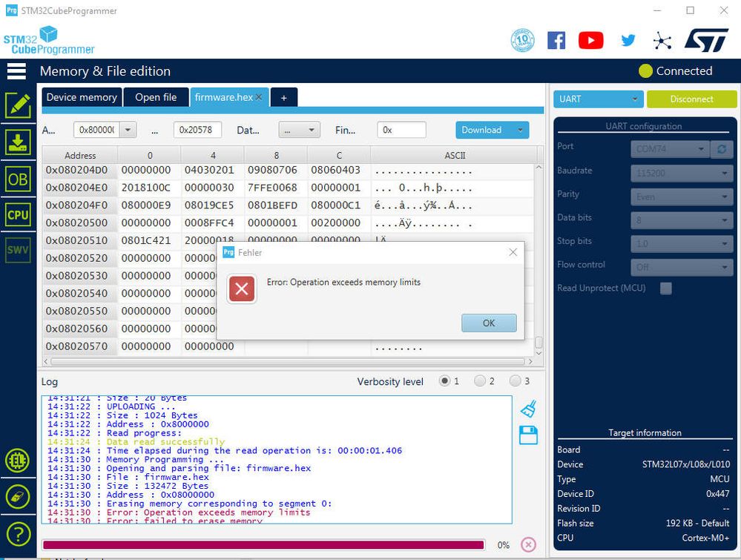Click the 10 years anniversary badge
The width and height of the screenshot is (741, 560).
point(523,40)
